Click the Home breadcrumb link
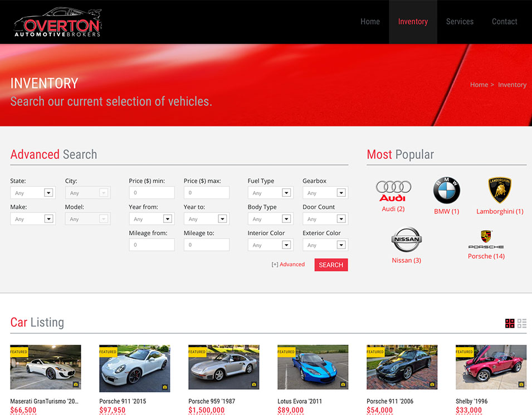 point(479,85)
